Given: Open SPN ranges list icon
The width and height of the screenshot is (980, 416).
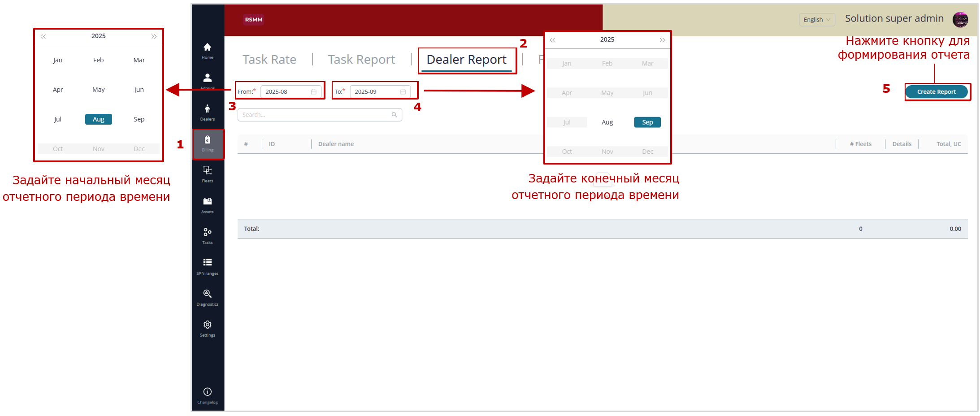Looking at the screenshot, I should click(x=207, y=266).
